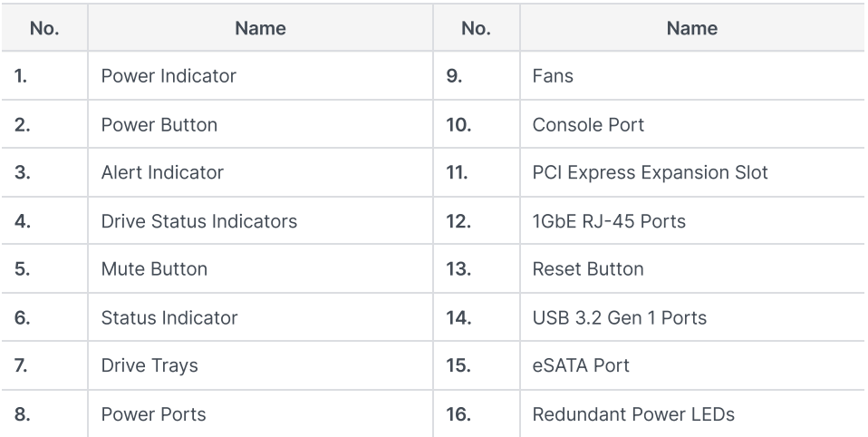Click the 'Drive Trays' cell
Screen dimensions: 868x437
[149, 365]
